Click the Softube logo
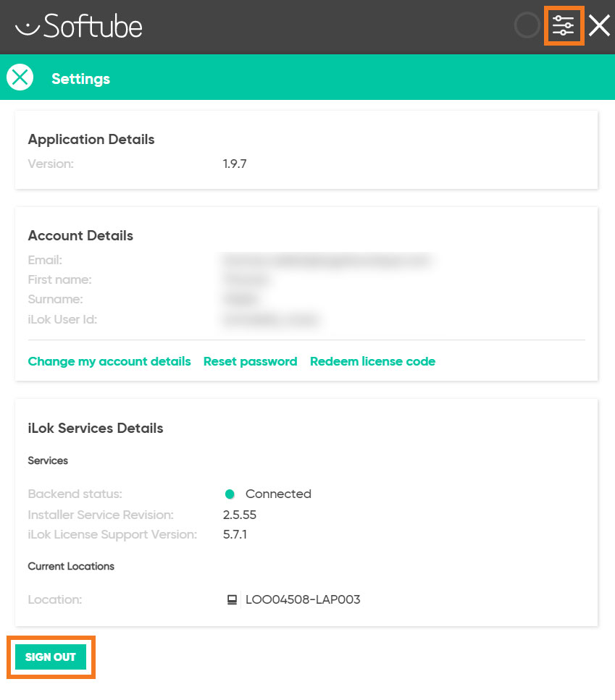The width and height of the screenshot is (615, 700). pos(79,26)
